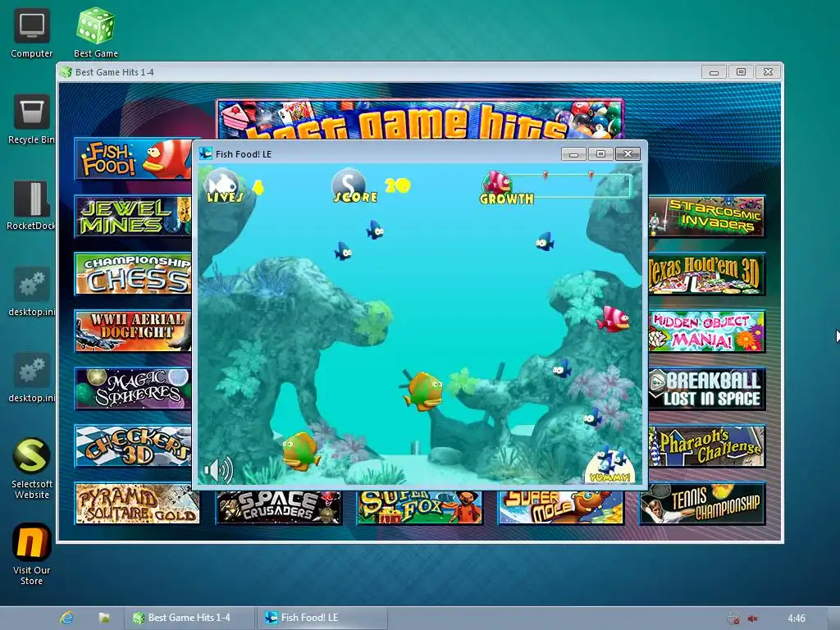Image resolution: width=840 pixels, height=630 pixels.
Task: Toggle the game sound speaker icon
Action: (x=218, y=470)
